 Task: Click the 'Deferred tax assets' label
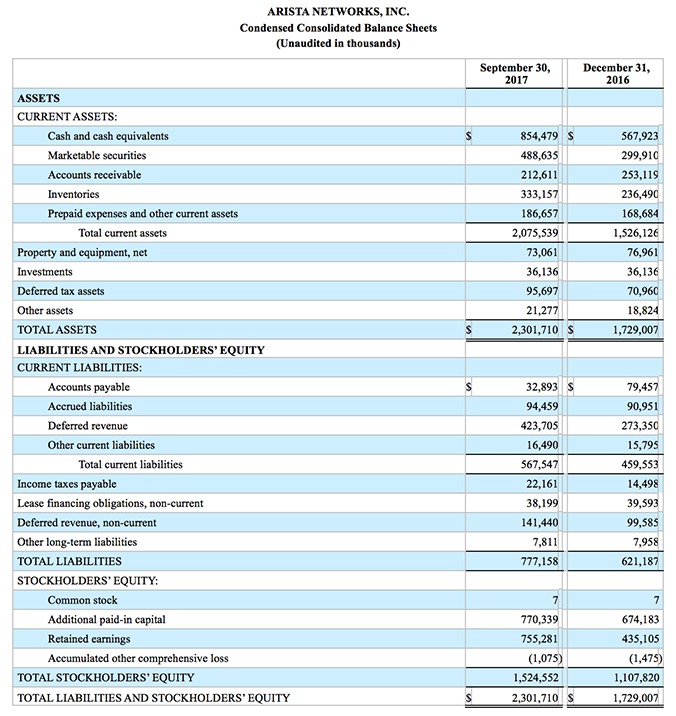(x=61, y=291)
